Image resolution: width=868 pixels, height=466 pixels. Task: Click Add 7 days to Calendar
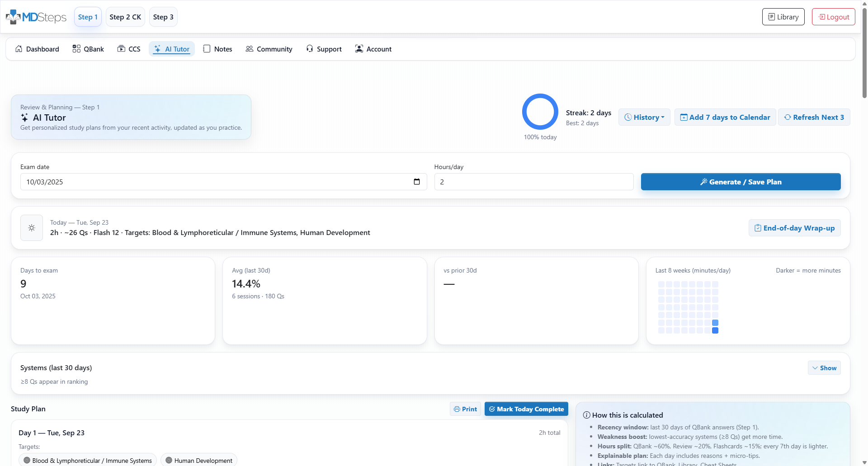(x=725, y=117)
